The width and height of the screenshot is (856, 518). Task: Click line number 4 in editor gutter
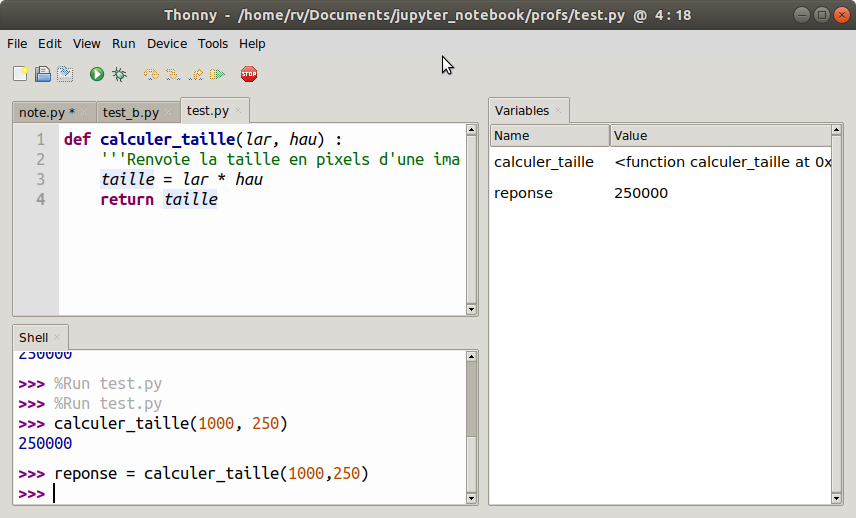pyautogui.click(x=40, y=200)
